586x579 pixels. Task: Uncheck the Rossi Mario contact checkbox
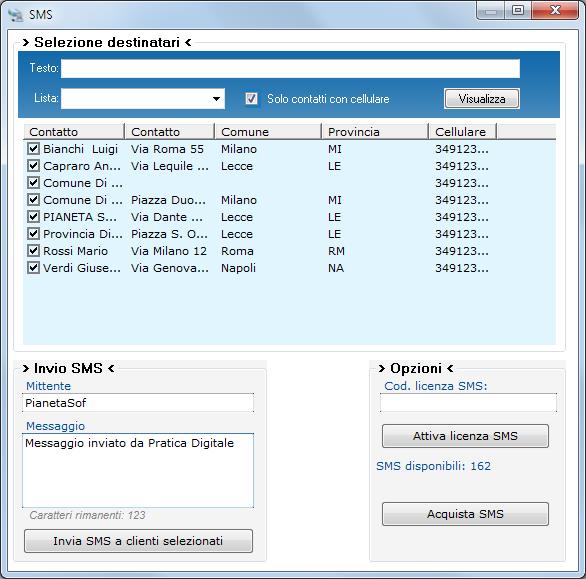coord(33,250)
